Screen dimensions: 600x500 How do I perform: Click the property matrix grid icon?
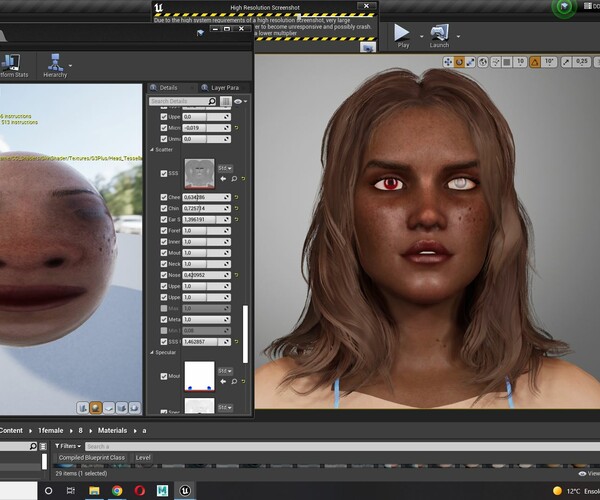click(225, 101)
